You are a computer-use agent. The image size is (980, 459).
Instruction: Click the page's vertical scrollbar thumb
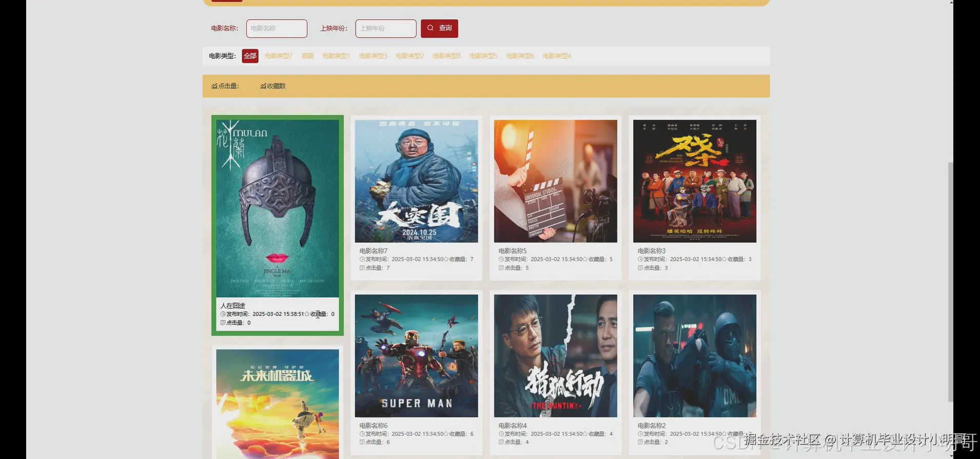(950, 282)
